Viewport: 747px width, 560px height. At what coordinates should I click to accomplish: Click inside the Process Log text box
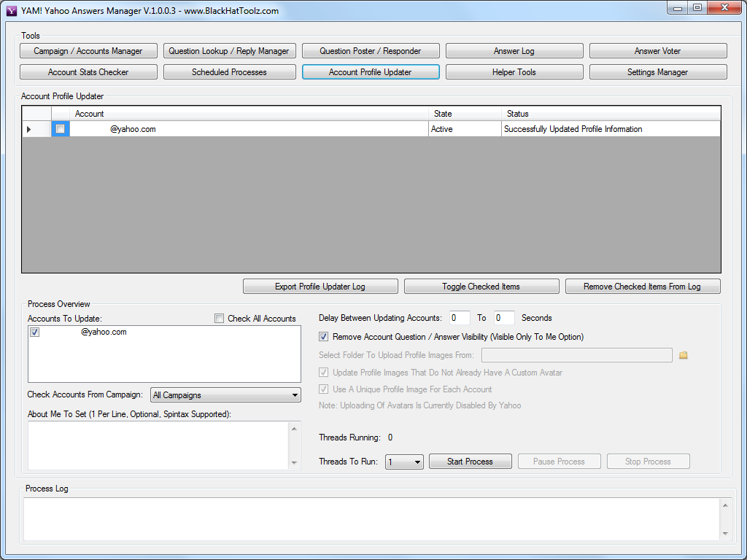371,519
